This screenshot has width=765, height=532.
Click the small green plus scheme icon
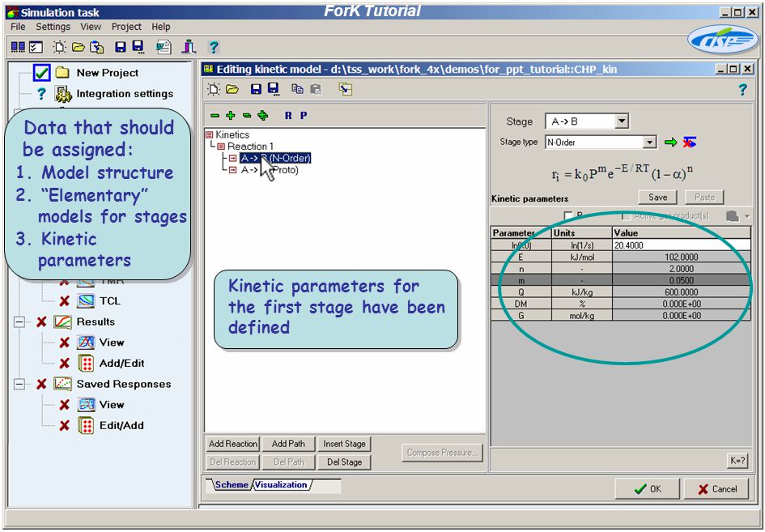pos(230,116)
